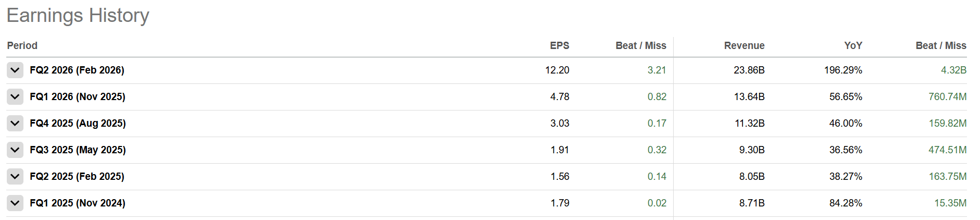
Task: Expand the FQ1 2026 (Nov 2025) row
Action: click(x=15, y=96)
